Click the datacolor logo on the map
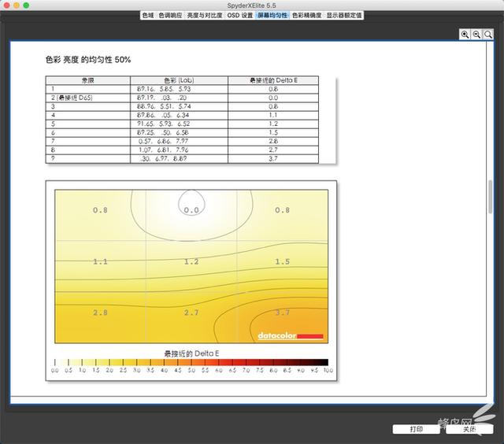 291,335
